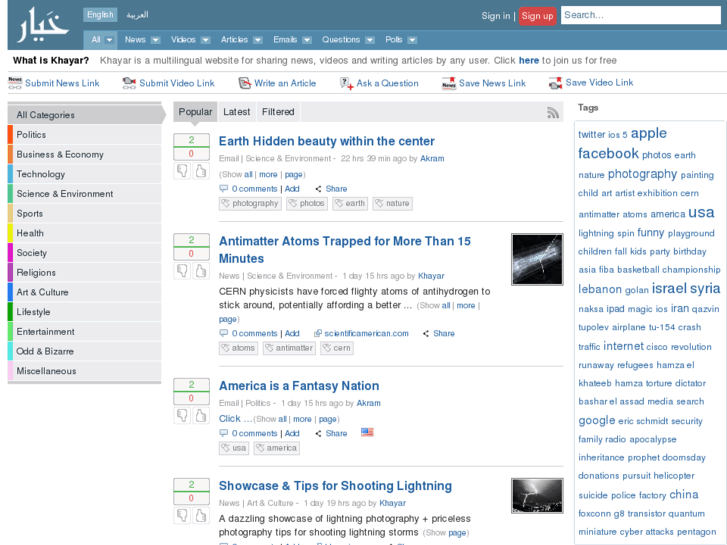727x545 pixels.
Task: Click the israel tag in tag cloud
Action: tap(669, 289)
